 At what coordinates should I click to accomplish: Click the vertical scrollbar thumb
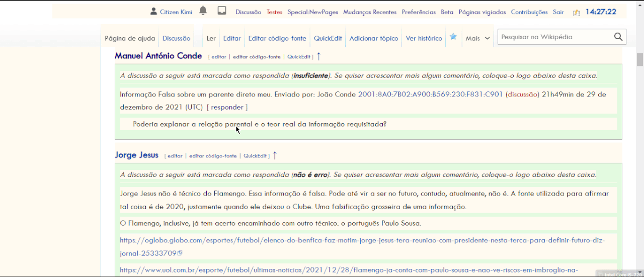(x=640, y=59)
